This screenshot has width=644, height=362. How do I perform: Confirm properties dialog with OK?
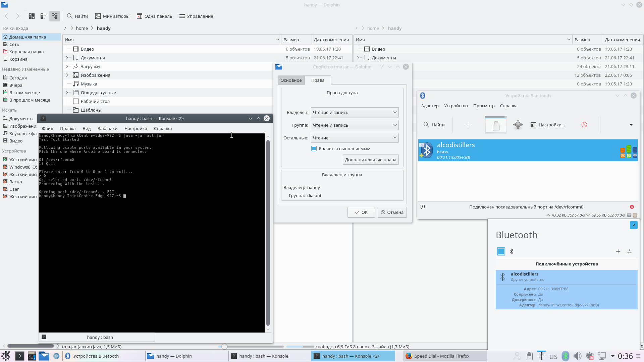coord(361,212)
